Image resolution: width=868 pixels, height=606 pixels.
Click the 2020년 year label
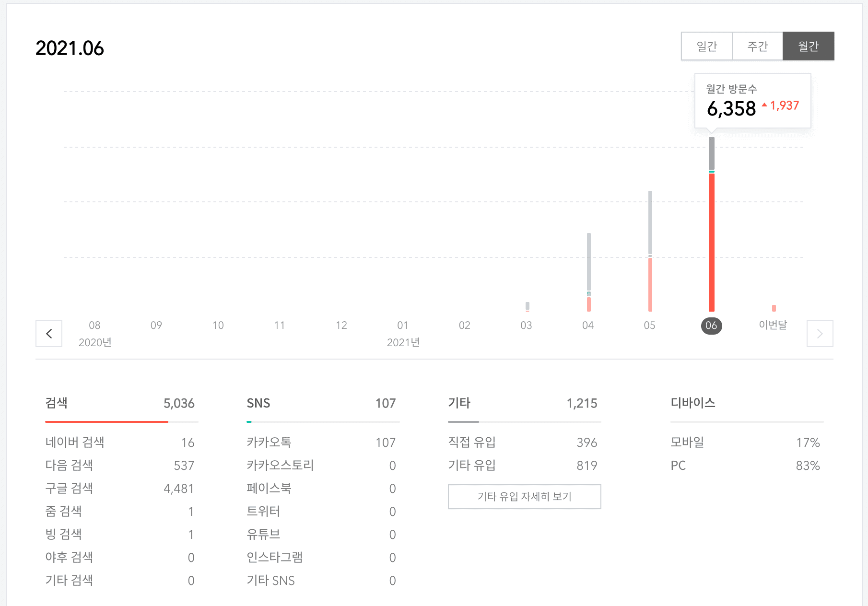(95, 342)
